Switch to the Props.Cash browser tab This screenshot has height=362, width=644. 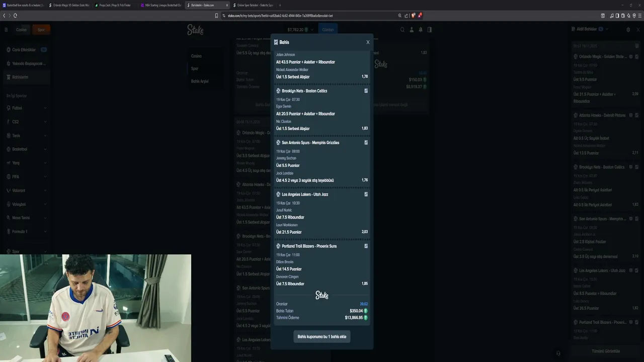tap(115, 5)
